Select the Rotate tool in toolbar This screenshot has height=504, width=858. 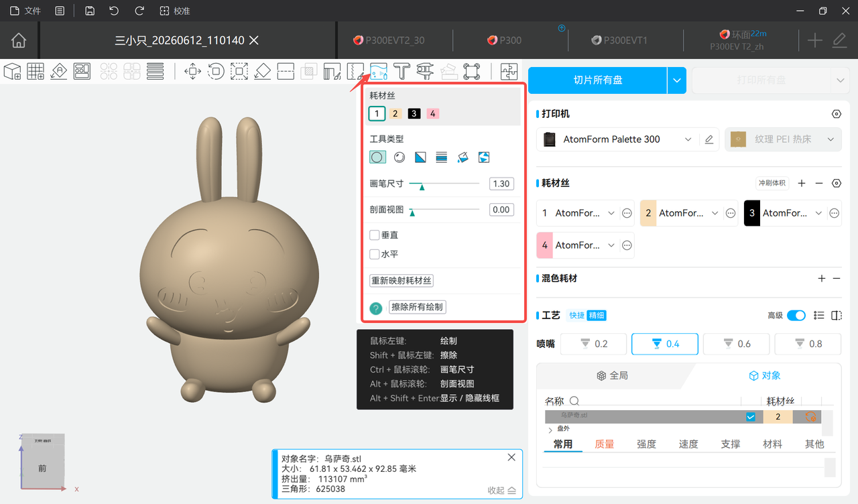(x=216, y=71)
